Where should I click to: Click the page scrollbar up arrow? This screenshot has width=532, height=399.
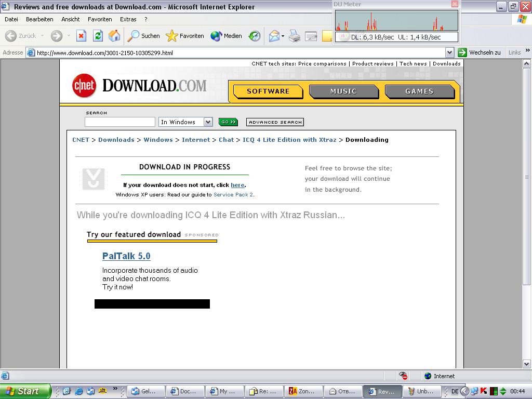(x=527, y=63)
